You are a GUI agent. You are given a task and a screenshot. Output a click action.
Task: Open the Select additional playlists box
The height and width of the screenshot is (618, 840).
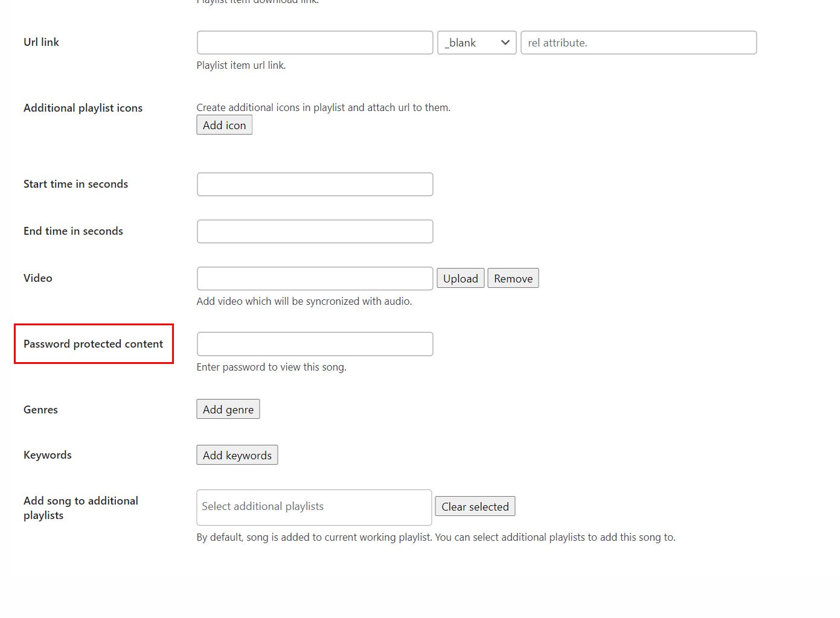314,507
